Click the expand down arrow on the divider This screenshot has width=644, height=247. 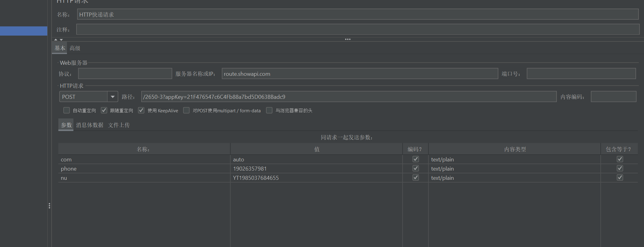tap(61, 40)
